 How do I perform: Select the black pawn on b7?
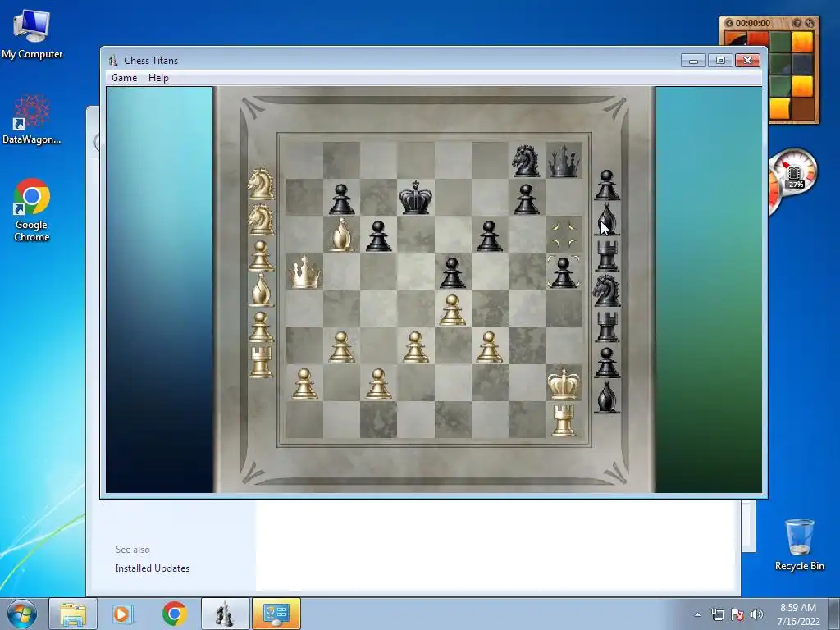(341, 199)
